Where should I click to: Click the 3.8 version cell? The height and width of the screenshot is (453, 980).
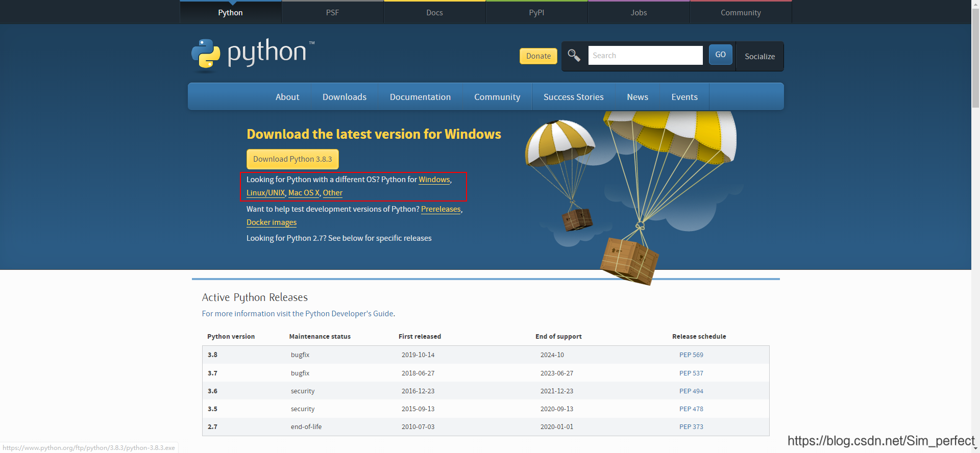tap(213, 355)
